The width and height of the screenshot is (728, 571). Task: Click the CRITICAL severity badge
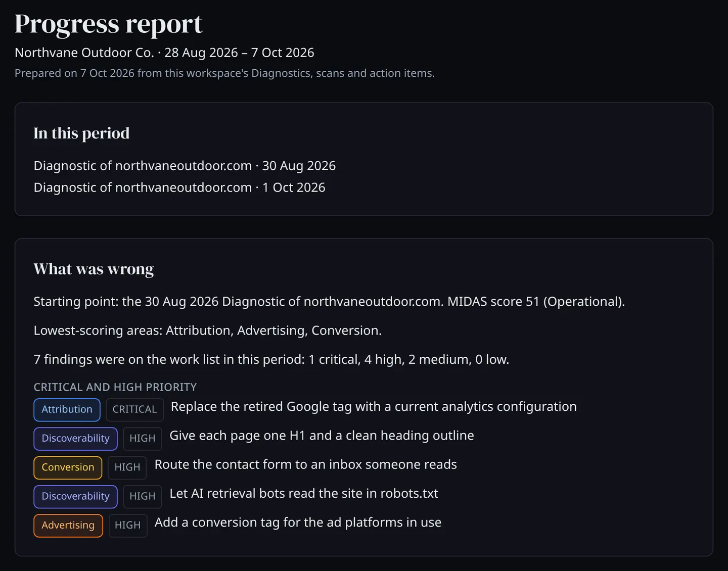134,410
